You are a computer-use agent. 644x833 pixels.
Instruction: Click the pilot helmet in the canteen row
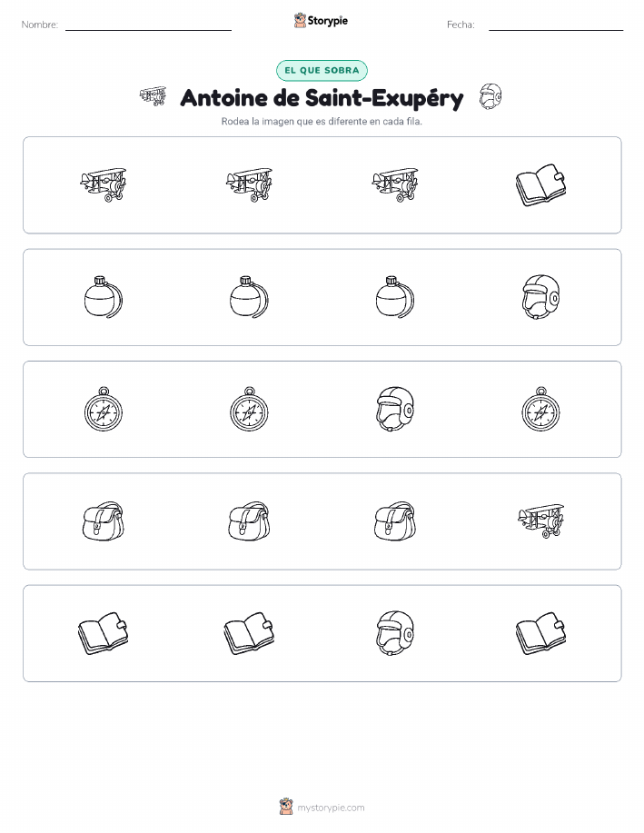(x=541, y=297)
